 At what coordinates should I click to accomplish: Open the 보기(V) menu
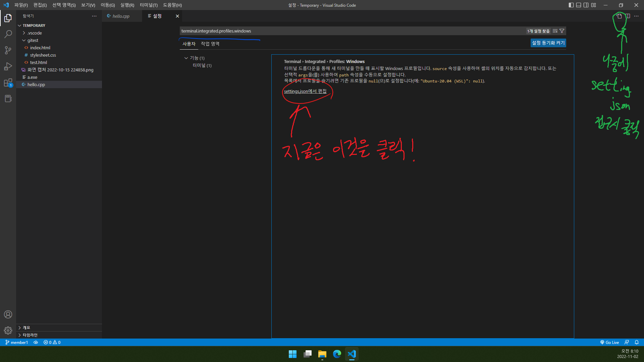click(x=88, y=5)
